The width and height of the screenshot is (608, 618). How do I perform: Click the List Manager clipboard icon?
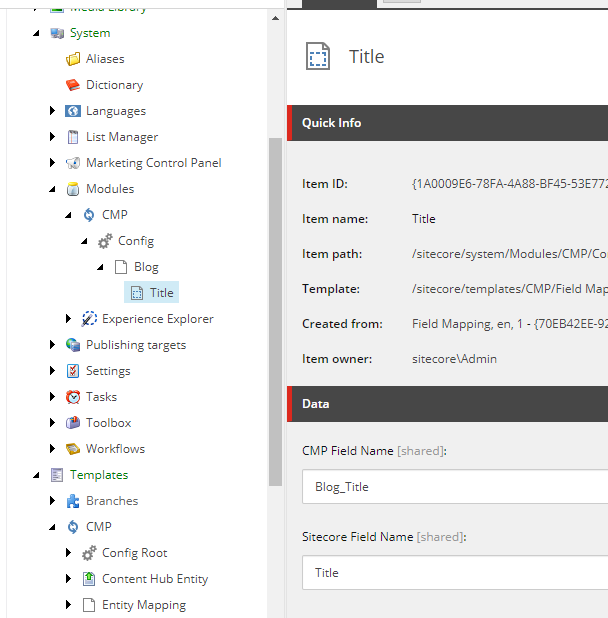[x=73, y=137]
